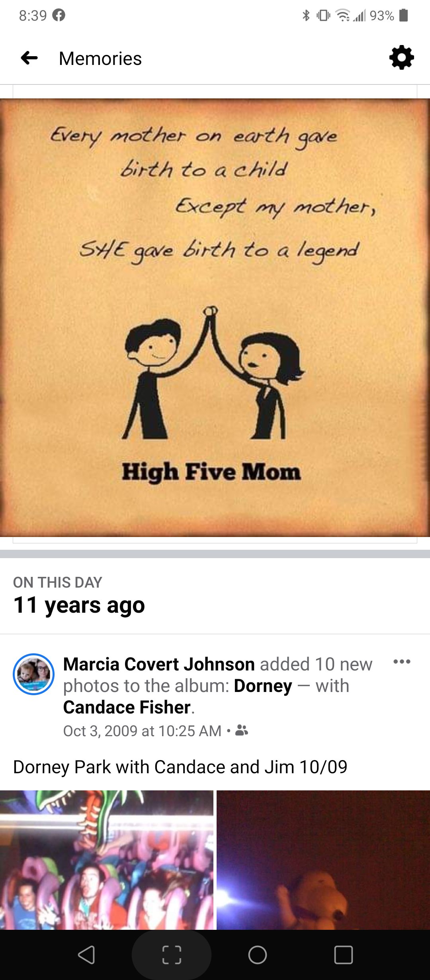Tap the Android back navigation button

point(86,955)
